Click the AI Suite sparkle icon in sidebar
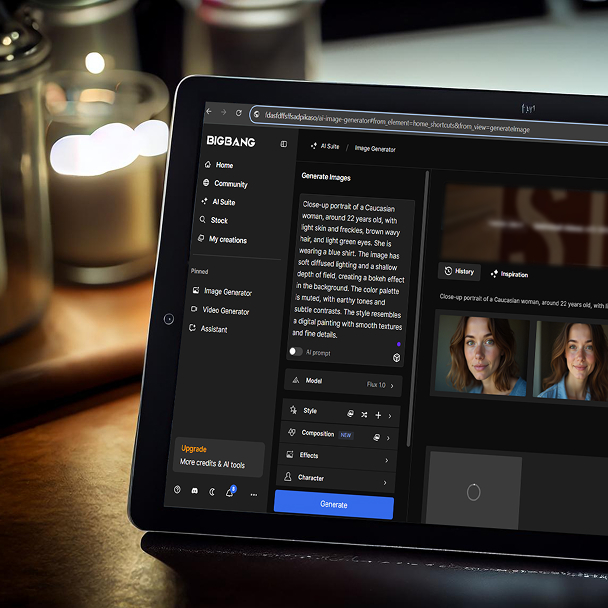The image size is (608, 608). point(204,201)
